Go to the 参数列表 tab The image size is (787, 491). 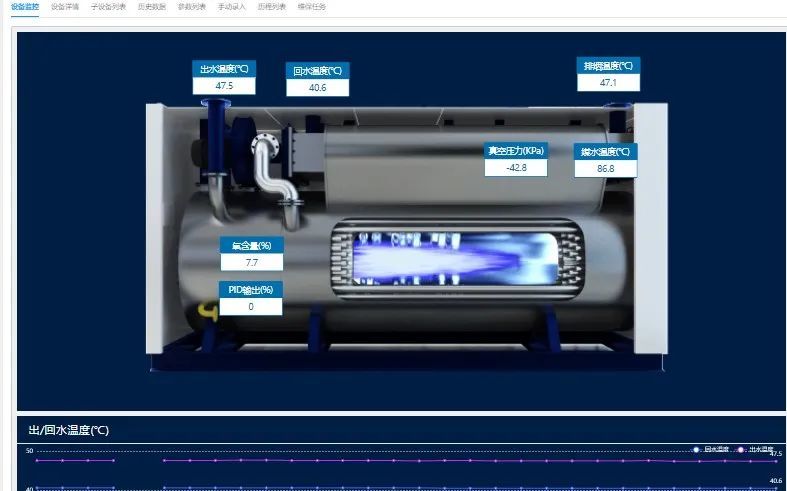pyautogui.click(x=192, y=6)
